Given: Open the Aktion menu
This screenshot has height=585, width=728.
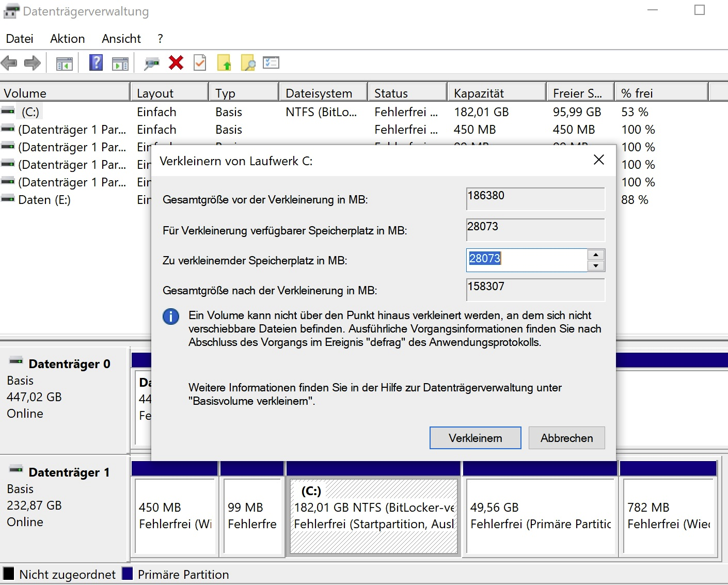Looking at the screenshot, I should [x=68, y=39].
